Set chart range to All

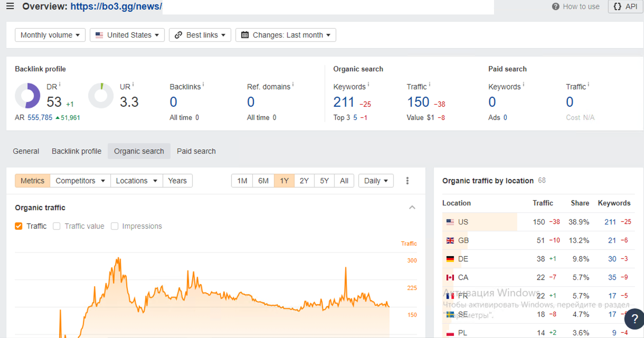point(344,181)
